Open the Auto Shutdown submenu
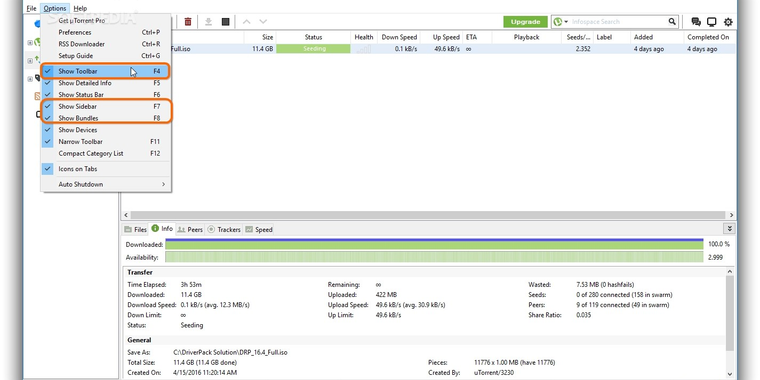This screenshot has width=760, height=380. tap(106, 184)
